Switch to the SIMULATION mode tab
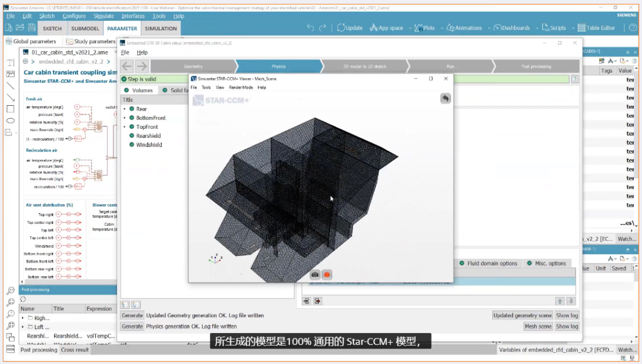642x364 pixels. tap(160, 29)
